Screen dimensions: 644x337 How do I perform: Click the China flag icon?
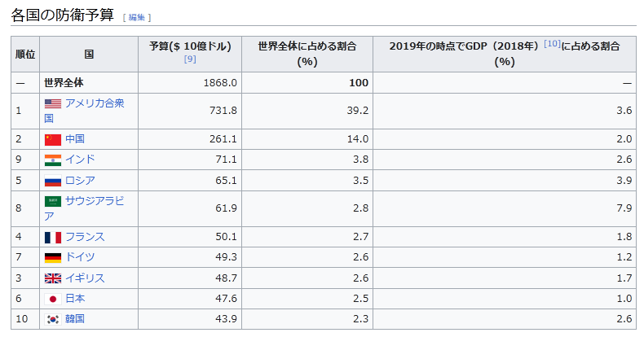click(53, 139)
